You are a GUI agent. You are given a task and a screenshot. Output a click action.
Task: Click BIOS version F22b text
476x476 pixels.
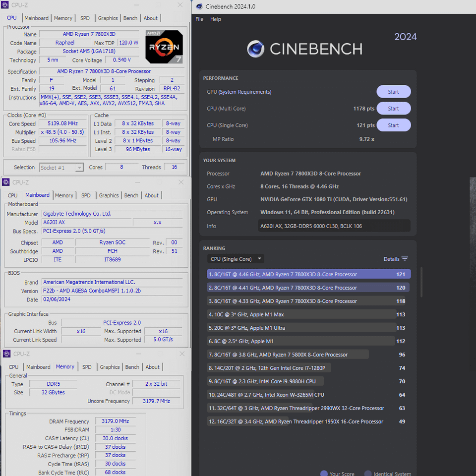point(92,291)
